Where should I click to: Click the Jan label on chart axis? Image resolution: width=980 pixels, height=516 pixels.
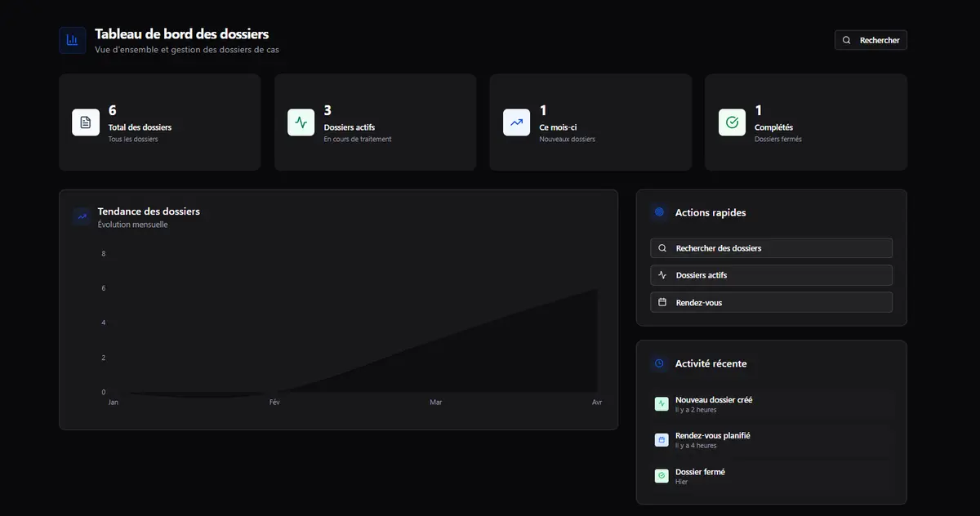coord(113,403)
